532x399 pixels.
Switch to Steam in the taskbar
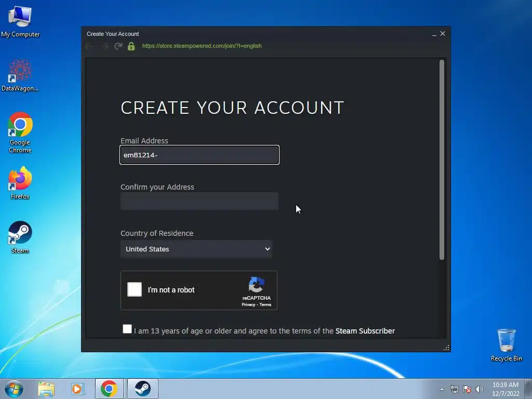point(143,389)
